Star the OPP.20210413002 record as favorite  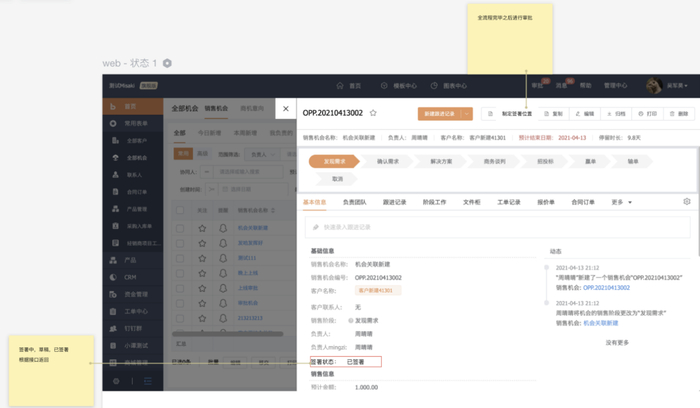coord(373,114)
